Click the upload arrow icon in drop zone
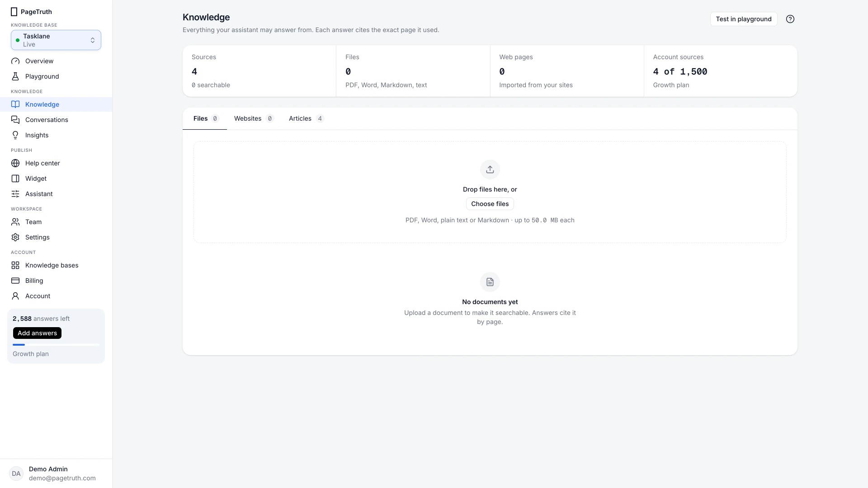The height and width of the screenshot is (488, 868). (x=490, y=169)
